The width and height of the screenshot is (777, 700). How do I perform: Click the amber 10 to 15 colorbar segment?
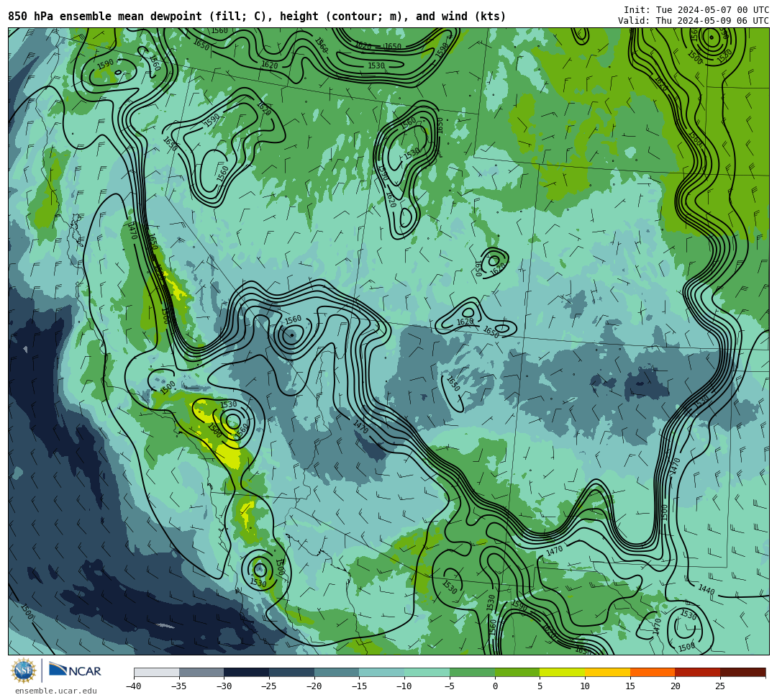coord(607,672)
